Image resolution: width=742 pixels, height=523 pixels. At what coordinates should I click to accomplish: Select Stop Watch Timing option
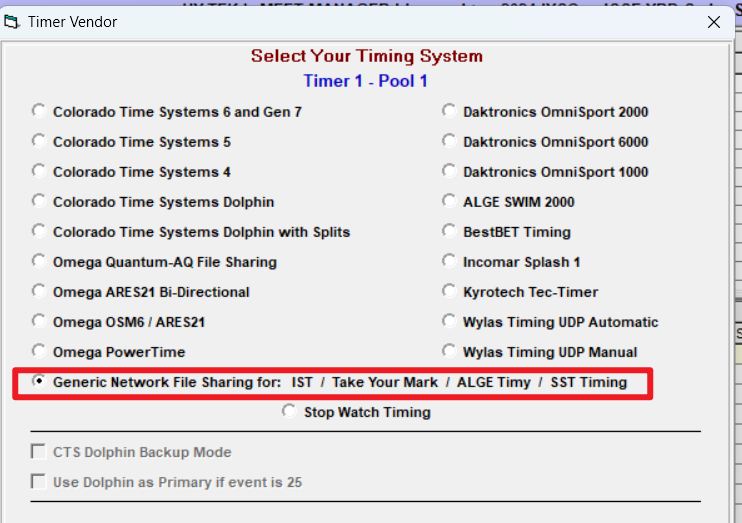pos(289,411)
